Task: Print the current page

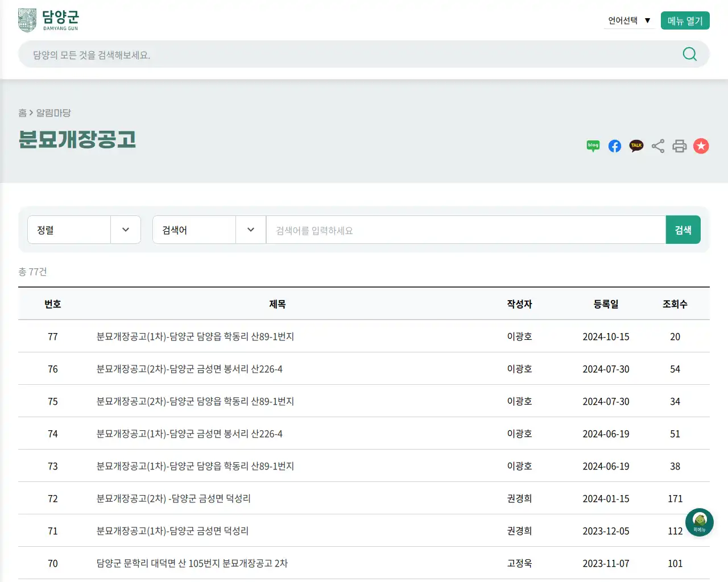Action: [679, 146]
